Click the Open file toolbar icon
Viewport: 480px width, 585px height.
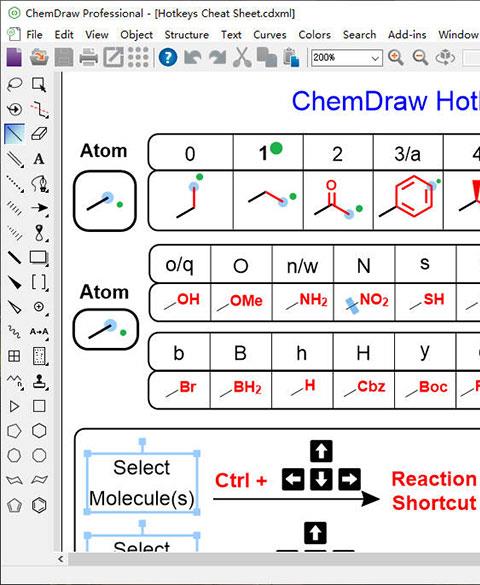39,57
